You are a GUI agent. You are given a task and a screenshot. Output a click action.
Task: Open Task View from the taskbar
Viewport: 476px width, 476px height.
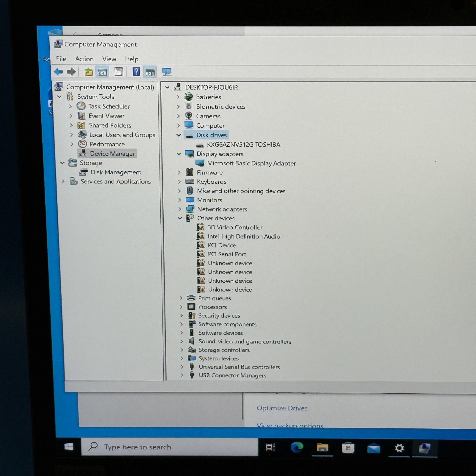tap(270, 447)
